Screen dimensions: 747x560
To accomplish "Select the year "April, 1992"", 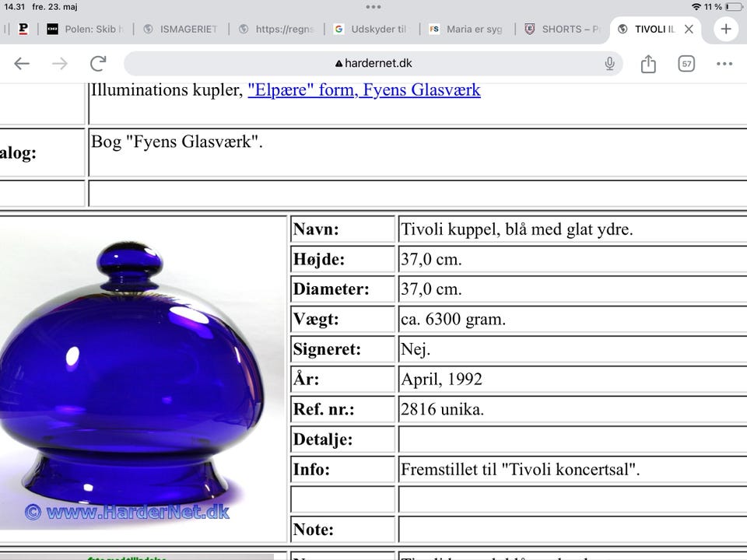I will point(442,380).
